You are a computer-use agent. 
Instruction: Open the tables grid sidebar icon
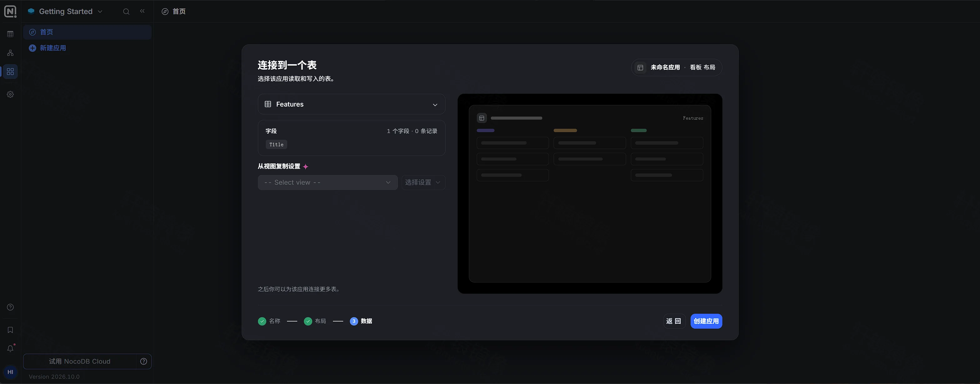(10, 34)
